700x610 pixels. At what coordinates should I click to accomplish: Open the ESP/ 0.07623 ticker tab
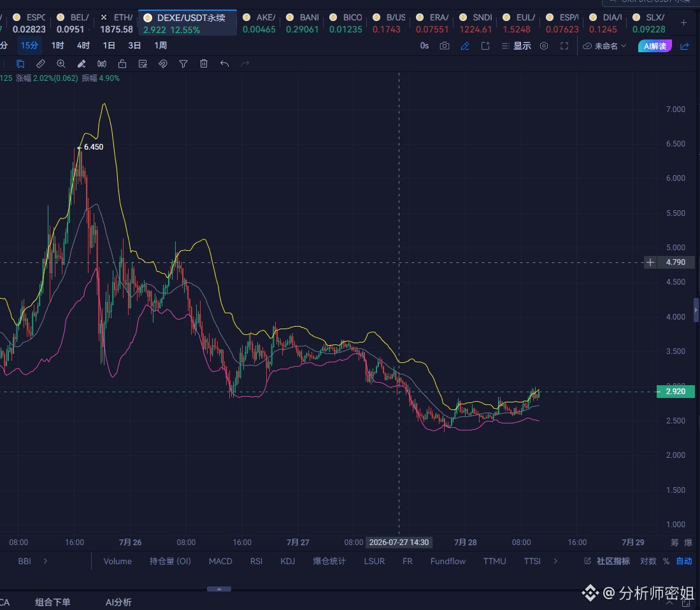pyautogui.click(x=562, y=23)
